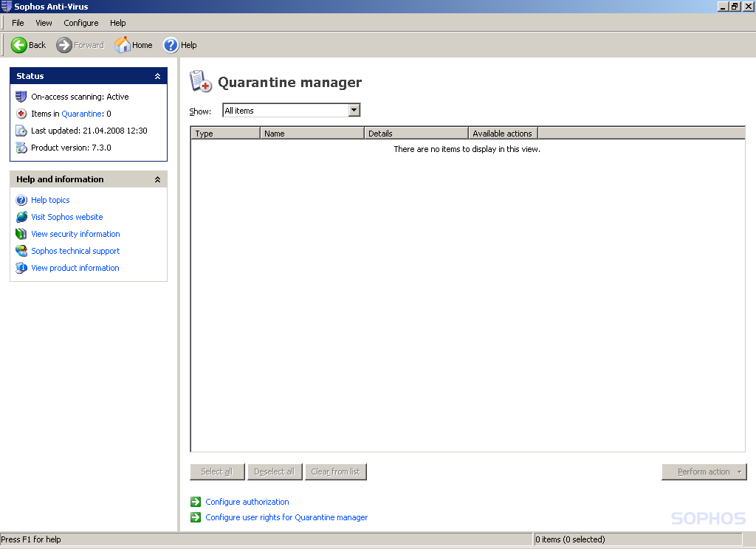Click the View product information icon

21,268
